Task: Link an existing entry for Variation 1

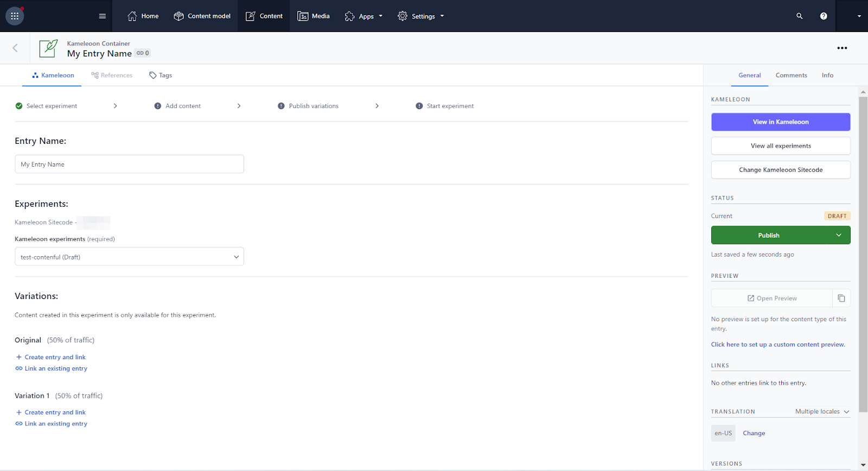Action: tap(51, 424)
